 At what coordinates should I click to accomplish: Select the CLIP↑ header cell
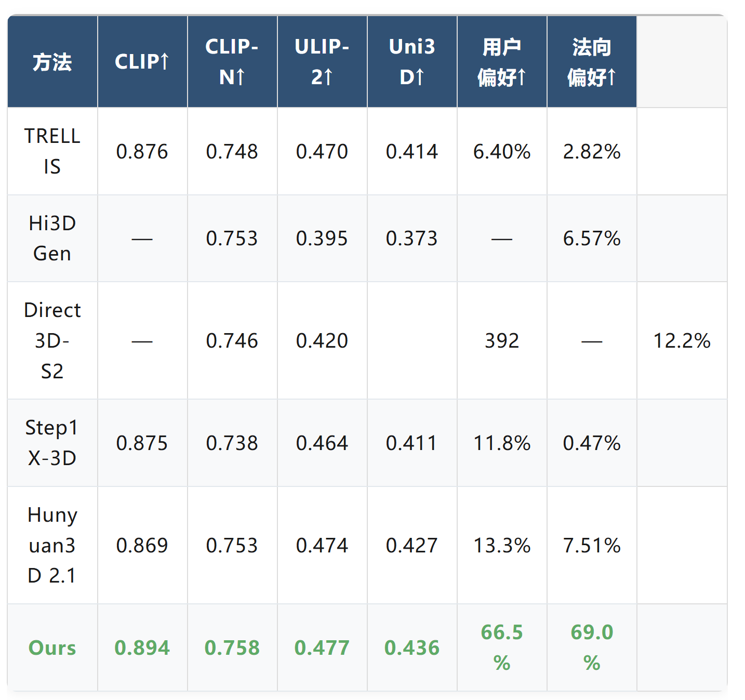[142, 62]
